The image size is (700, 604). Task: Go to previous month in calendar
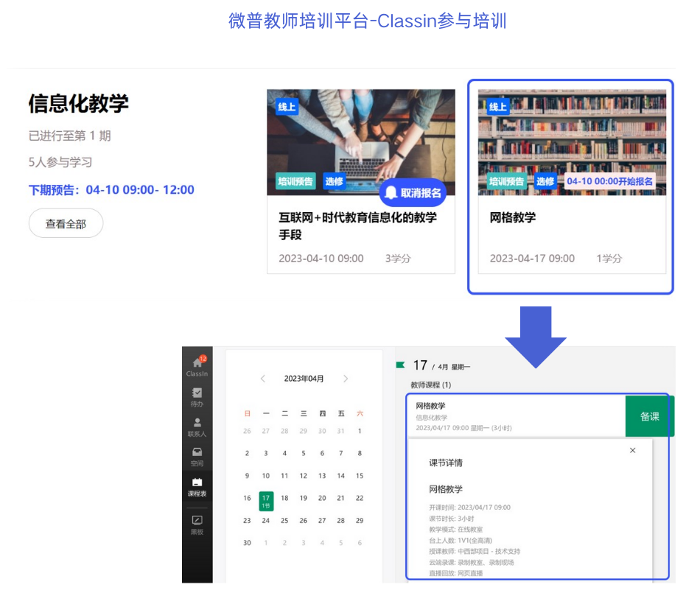click(263, 379)
